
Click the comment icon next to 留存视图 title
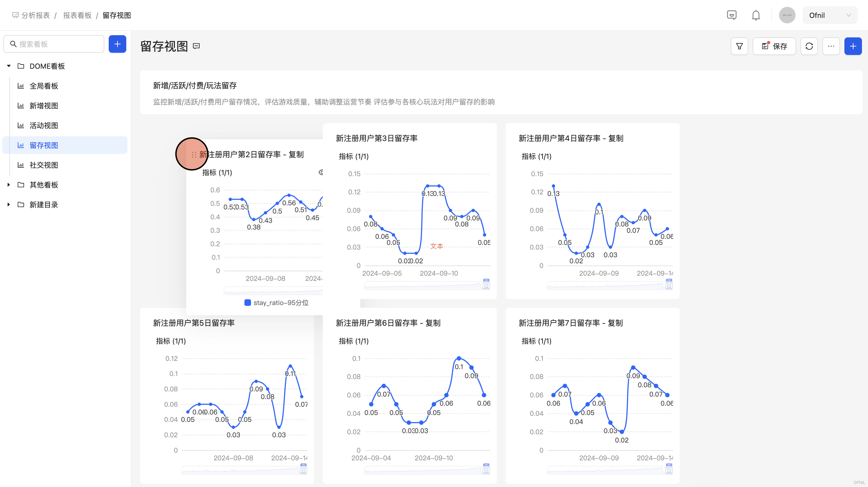[x=197, y=46]
